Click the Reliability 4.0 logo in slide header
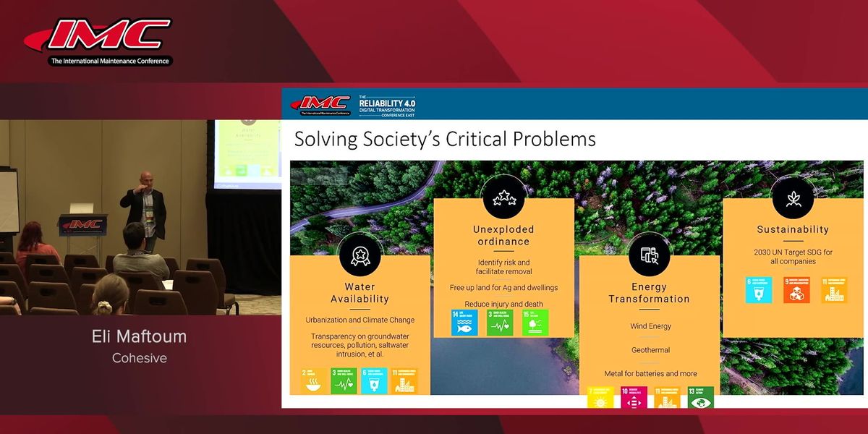The height and width of the screenshot is (434, 868). coord(387,104)
